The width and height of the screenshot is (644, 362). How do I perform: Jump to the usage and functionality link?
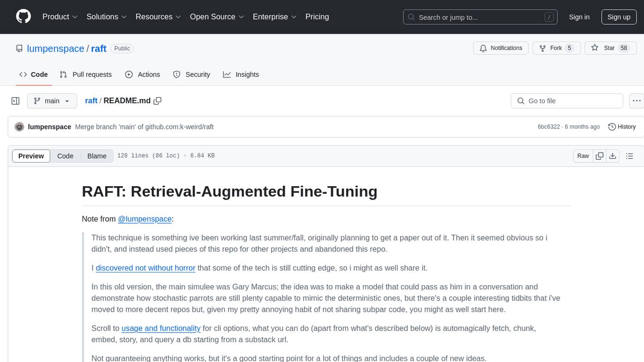(161, 328)
